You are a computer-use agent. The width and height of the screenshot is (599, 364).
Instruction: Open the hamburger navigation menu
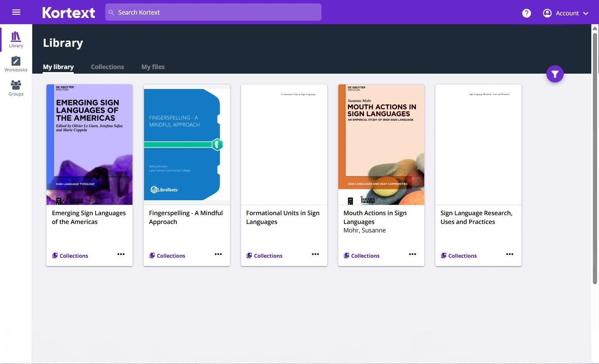[x=16, y=12]
